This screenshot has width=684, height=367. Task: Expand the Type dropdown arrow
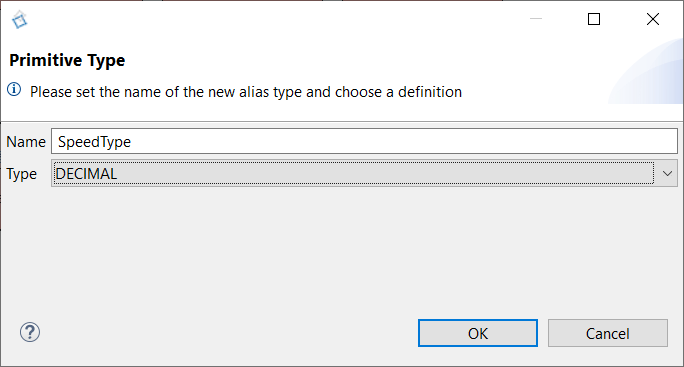tap(667, 174)
